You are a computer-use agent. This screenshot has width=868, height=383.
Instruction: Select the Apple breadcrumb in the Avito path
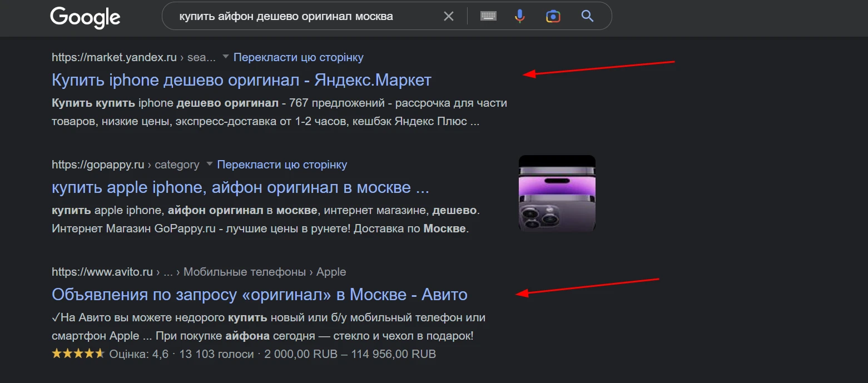click(331, 272)
